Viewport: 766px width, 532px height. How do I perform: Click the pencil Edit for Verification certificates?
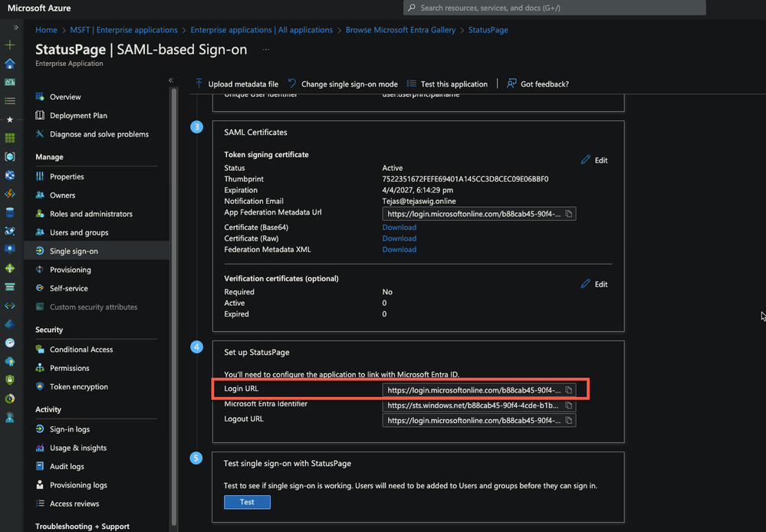click(594, 284)
